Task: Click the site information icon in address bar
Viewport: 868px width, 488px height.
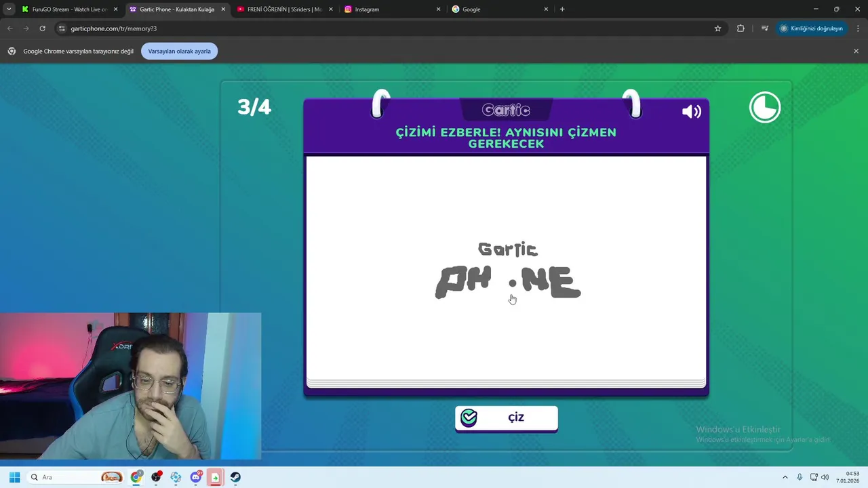Action: [62, 28]
